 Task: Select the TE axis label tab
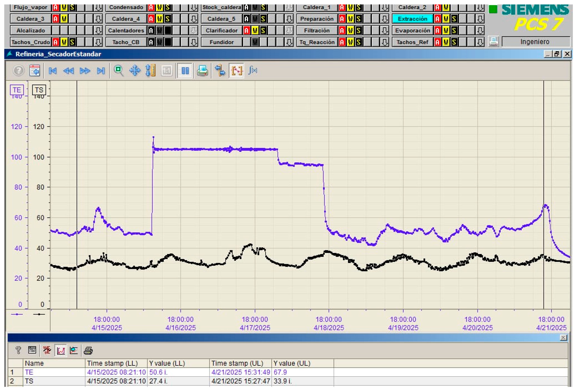pyautogui.click(x=17, y=90)
